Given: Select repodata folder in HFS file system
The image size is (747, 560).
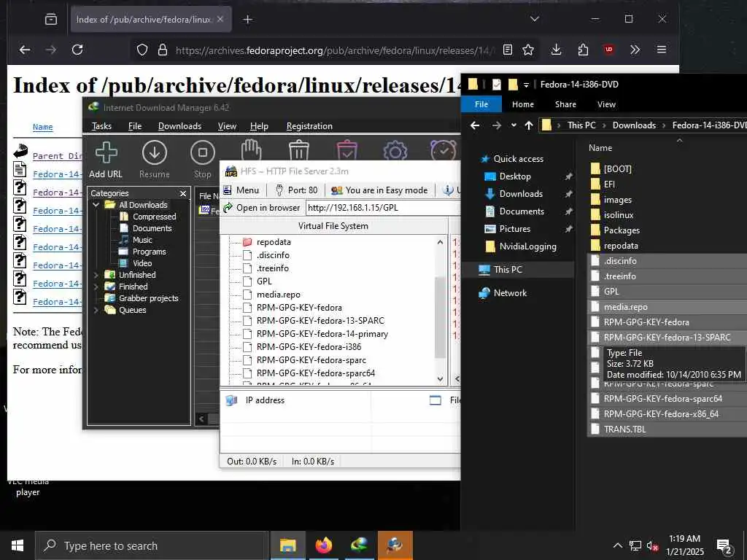Looking at the screenshot, I should 274,242.
